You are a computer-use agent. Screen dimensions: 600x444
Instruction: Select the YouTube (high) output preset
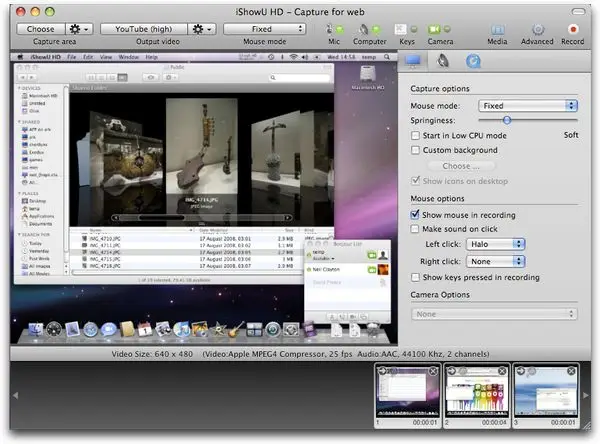click(142, 29)
